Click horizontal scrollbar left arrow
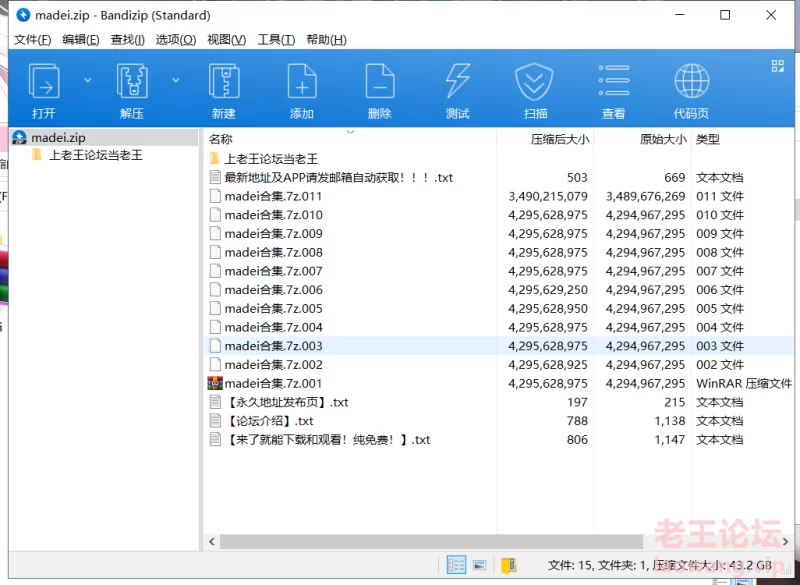The width and height of the screenshot is (800, 585). [212, 542]
